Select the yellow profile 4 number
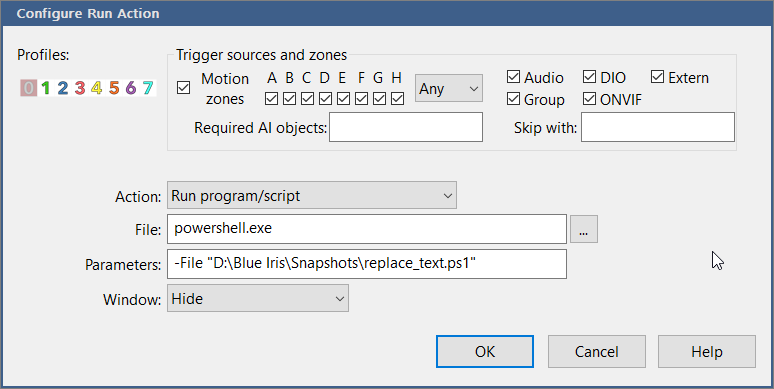Image resolution: width=774 pixels, height=389 pixels. 97,88
